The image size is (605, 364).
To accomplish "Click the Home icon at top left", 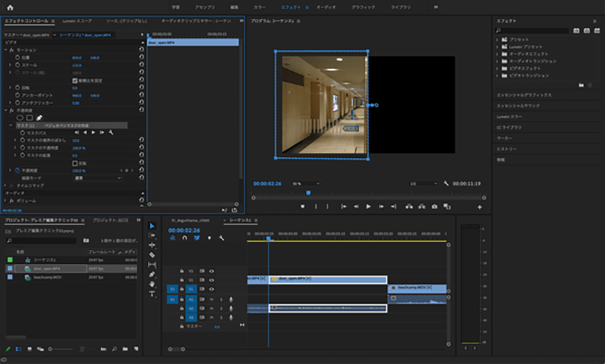I will pos(10,7).
